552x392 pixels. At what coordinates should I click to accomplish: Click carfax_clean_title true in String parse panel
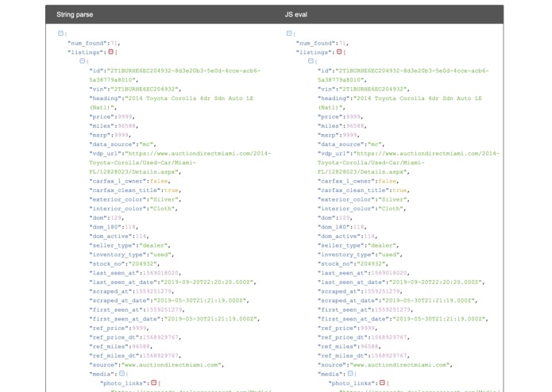pyautogui.click(x=172, y=190)
